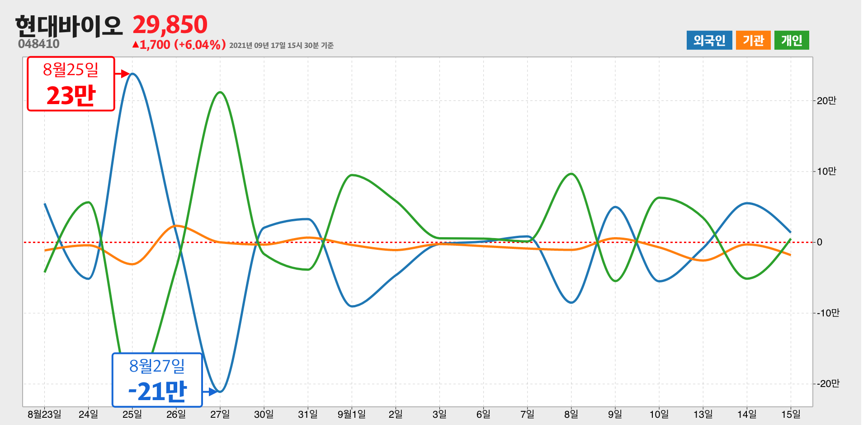Select the stock name 현대바이오
The width and height of the screenshot is (868, 425).
tap(69, 26)
